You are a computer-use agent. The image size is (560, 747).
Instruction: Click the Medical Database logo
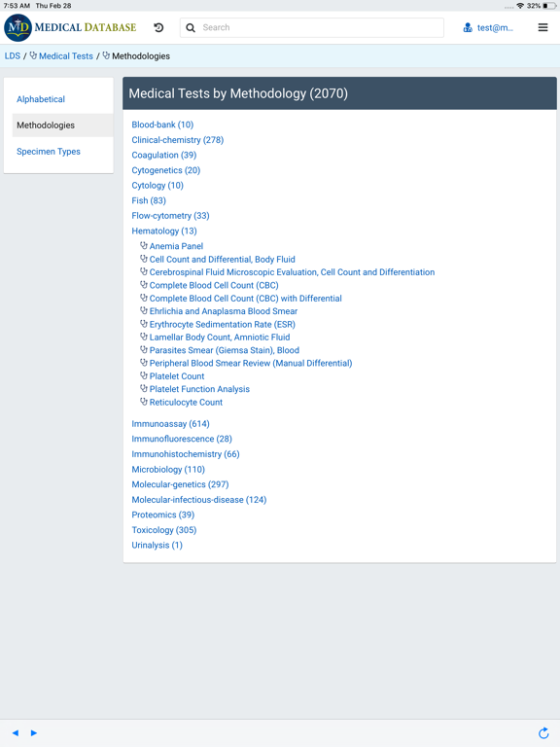tap(70, 27)
